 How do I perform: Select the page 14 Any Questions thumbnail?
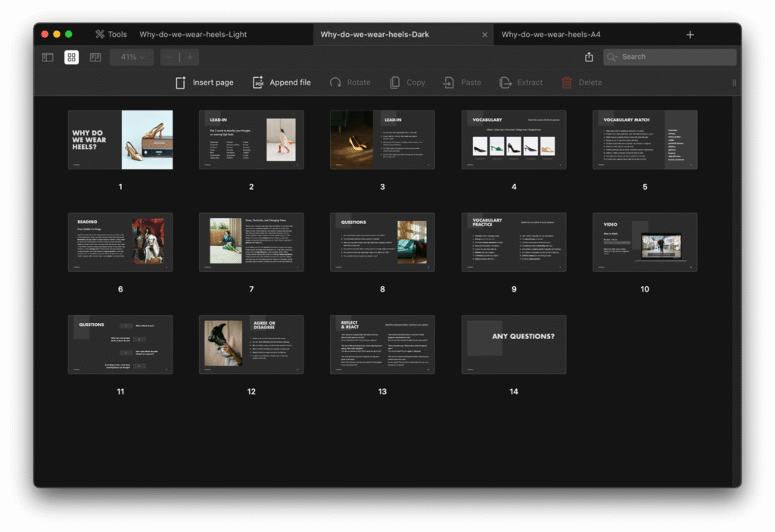coord(513,344)
